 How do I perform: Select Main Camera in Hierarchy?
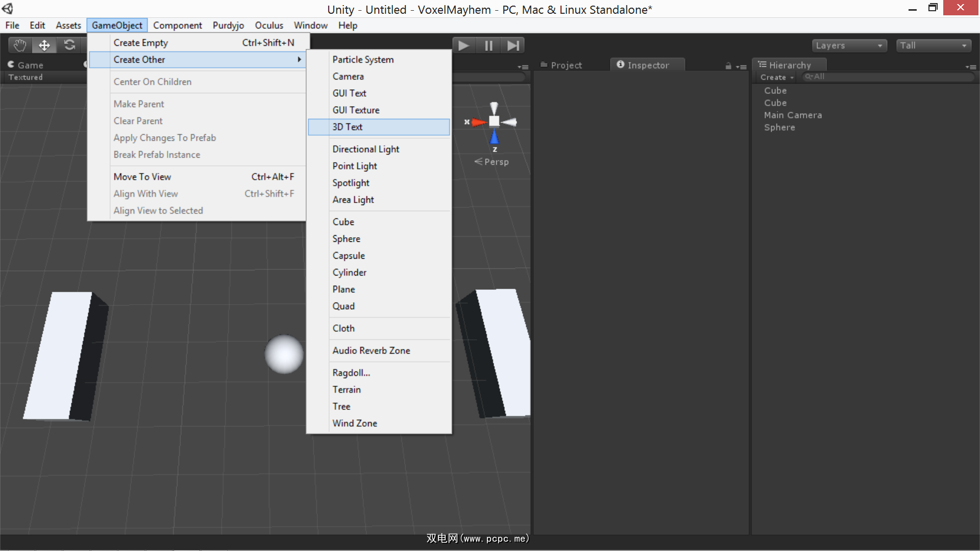793,115
